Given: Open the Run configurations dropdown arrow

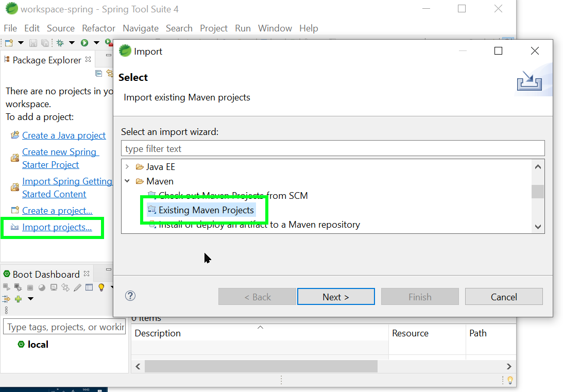Looking at the screenshot, I should 96,43.
